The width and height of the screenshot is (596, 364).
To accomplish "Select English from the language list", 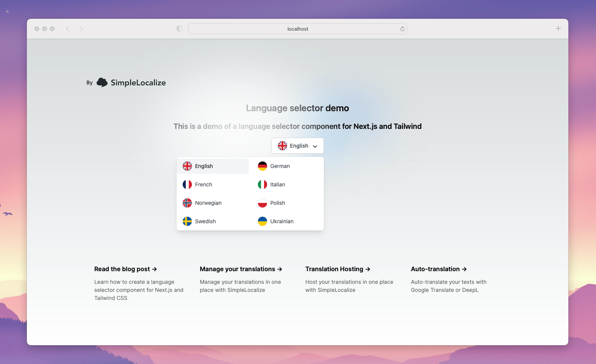I will [x=213, y=166].
